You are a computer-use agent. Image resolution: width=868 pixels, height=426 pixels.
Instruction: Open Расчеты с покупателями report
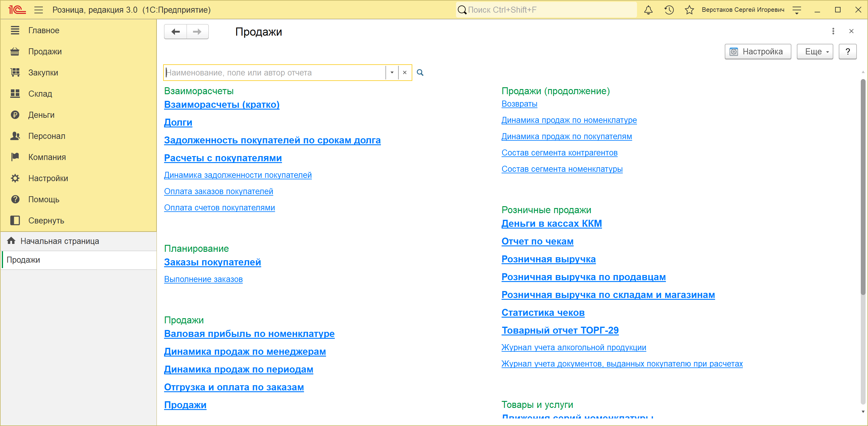coord(223,158)
